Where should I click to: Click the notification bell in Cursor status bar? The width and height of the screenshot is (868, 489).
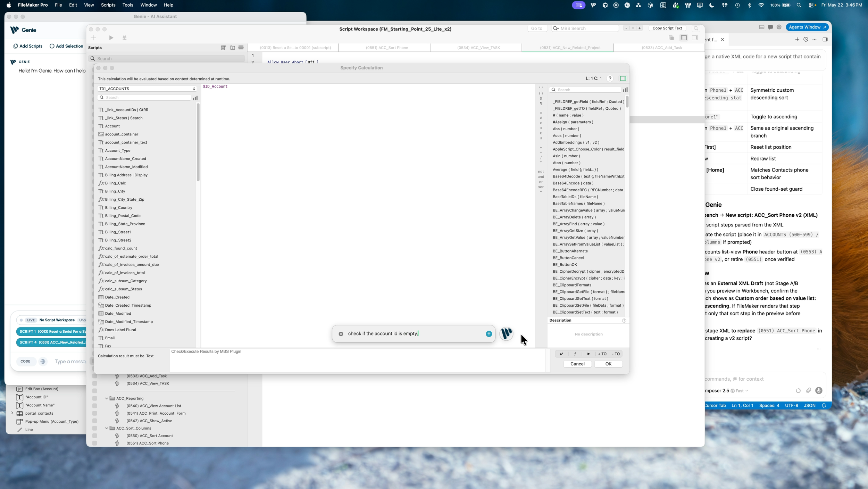[x=824, y=406]
